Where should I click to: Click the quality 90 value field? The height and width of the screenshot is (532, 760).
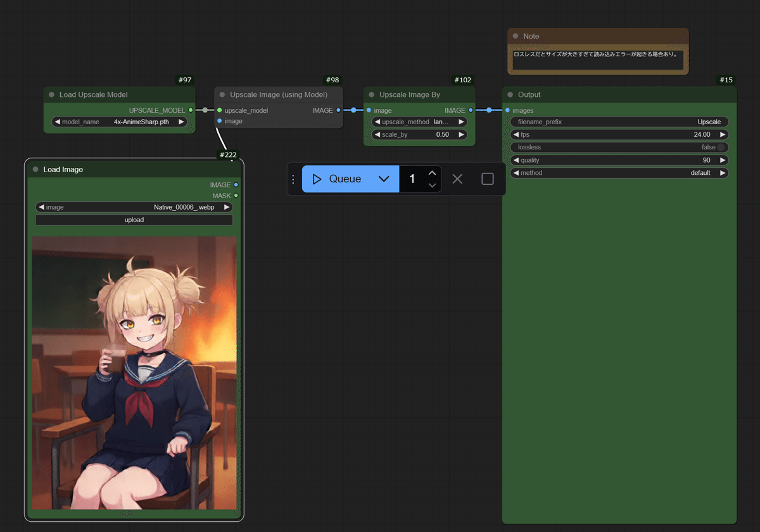619,160
